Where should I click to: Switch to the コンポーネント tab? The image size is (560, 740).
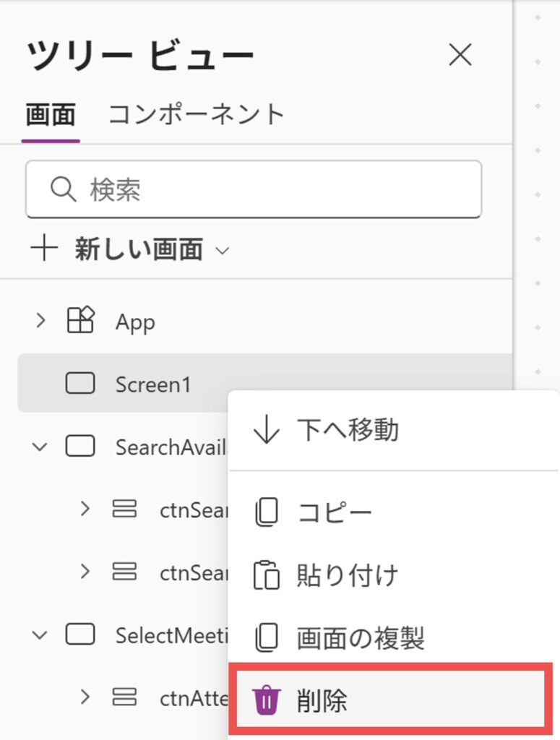[197, 113]
